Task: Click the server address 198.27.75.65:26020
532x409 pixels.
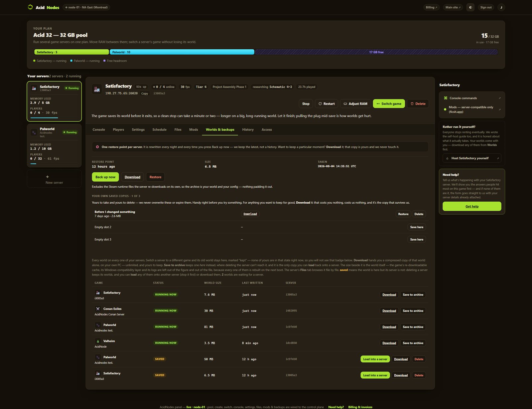Action: tap(121, 94)
